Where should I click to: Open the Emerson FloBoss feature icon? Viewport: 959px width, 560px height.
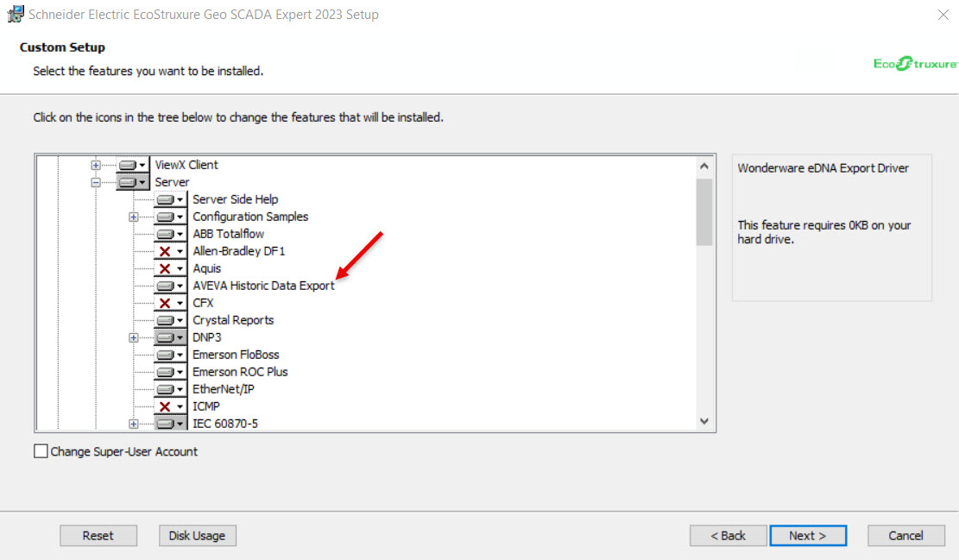pyautogui.click(x=171, y=355)
